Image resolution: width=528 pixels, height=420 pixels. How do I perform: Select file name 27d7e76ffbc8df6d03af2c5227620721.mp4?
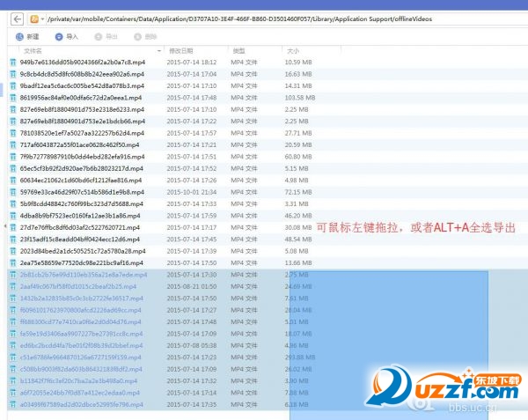(80, 227)
